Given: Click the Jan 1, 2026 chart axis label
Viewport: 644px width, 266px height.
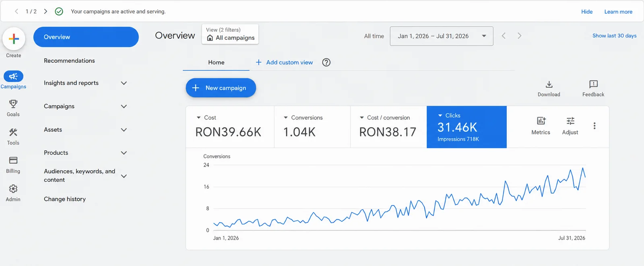Looking at the screenshot, I should click(x=226, y=238).
